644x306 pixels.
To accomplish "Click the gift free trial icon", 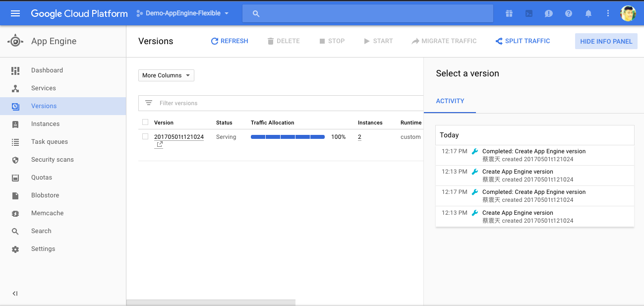I will click(x=509, y=13).
